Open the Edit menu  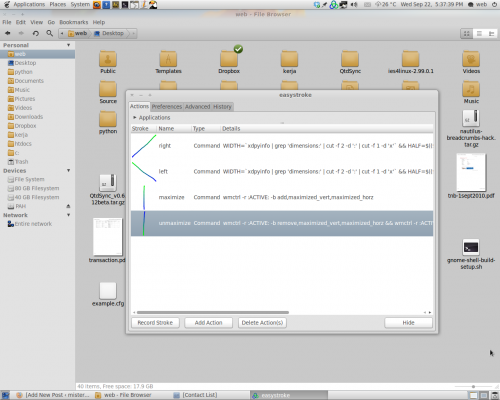21,22
